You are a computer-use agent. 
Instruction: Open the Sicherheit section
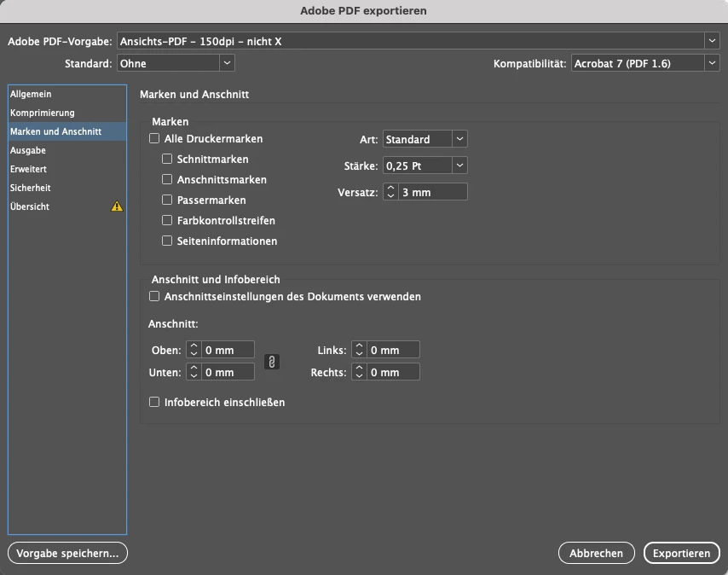pos(66,188)
